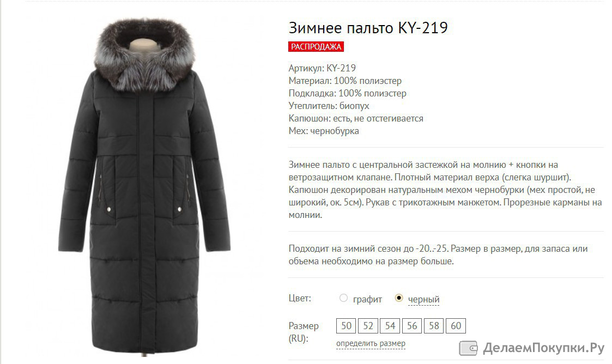Viewport: 612px width, 364px height.
Task: Select the графит color radio button
Action: (x=343, y=298)
